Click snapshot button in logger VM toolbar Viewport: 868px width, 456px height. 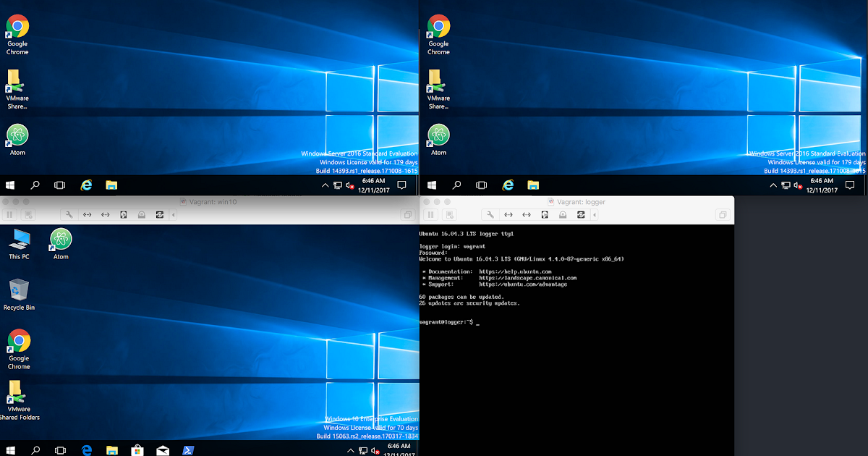click(448, 215)
